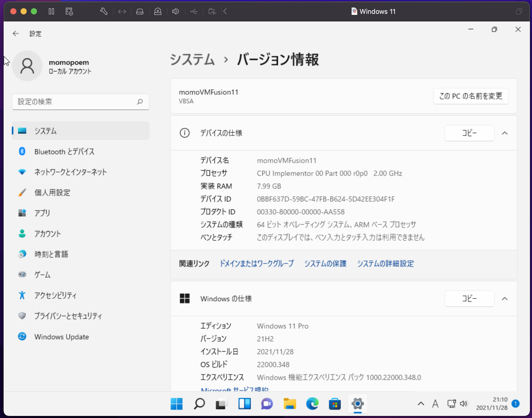The image size is (532, 418).
Task: Copy device specifications with コピー button
Action: pos(469,133)
